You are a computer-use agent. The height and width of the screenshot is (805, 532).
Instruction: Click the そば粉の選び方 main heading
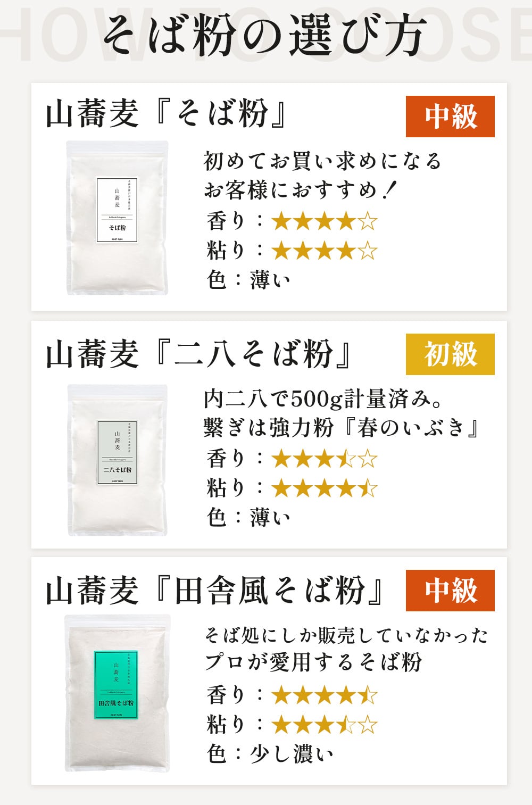pyautogui.click(x=264, y=36)
